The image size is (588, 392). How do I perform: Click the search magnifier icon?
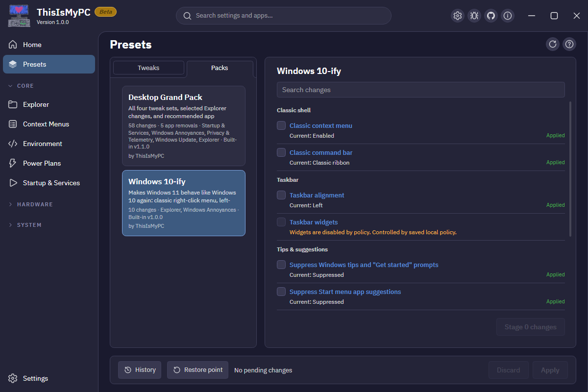187,16
